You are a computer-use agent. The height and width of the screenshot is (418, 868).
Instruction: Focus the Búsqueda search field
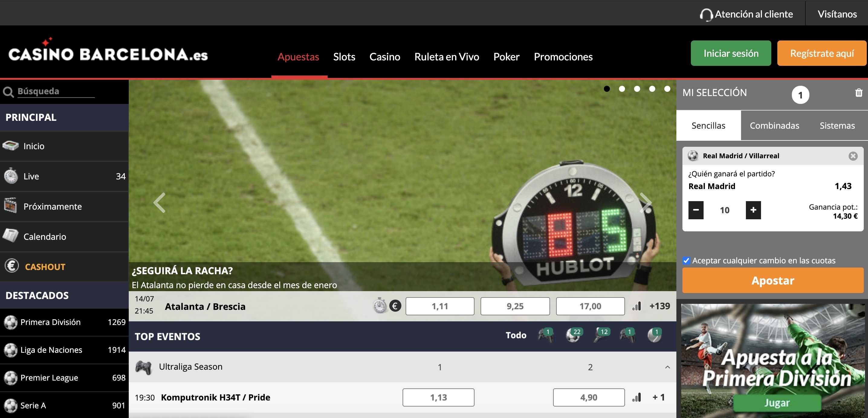pos(56,91)
